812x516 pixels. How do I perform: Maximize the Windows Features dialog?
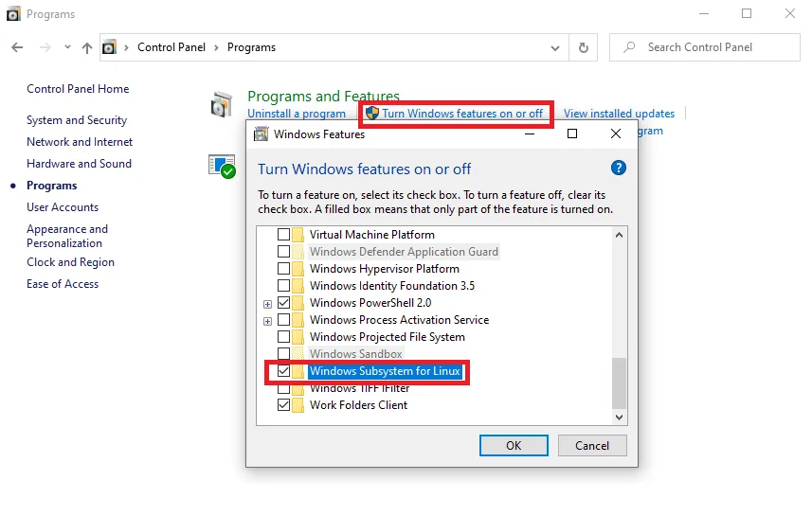[572, 134]
